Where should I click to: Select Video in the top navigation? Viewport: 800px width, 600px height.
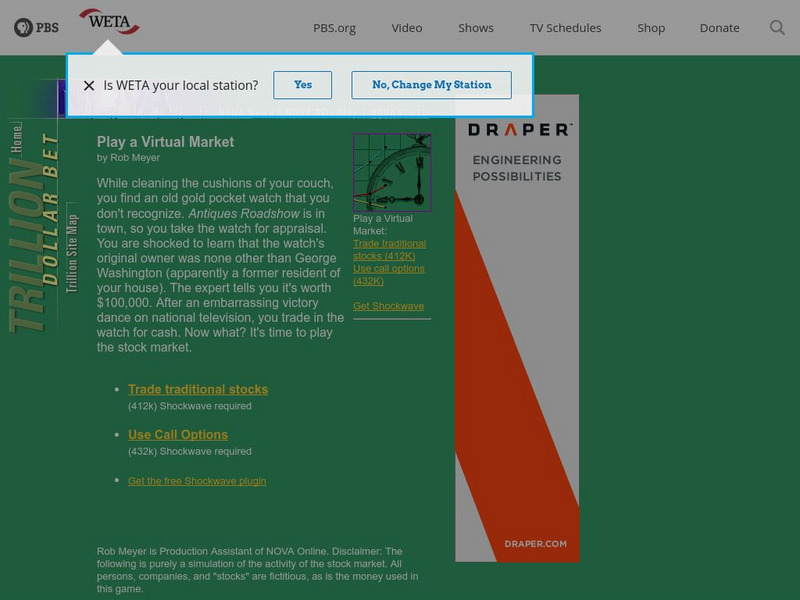click(407, 28)
